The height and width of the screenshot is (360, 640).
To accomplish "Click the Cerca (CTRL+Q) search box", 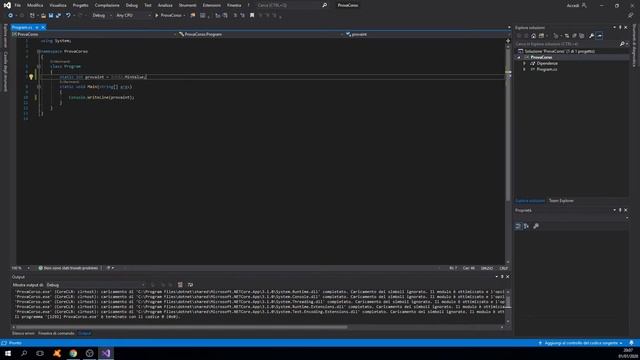I will 291,5.
